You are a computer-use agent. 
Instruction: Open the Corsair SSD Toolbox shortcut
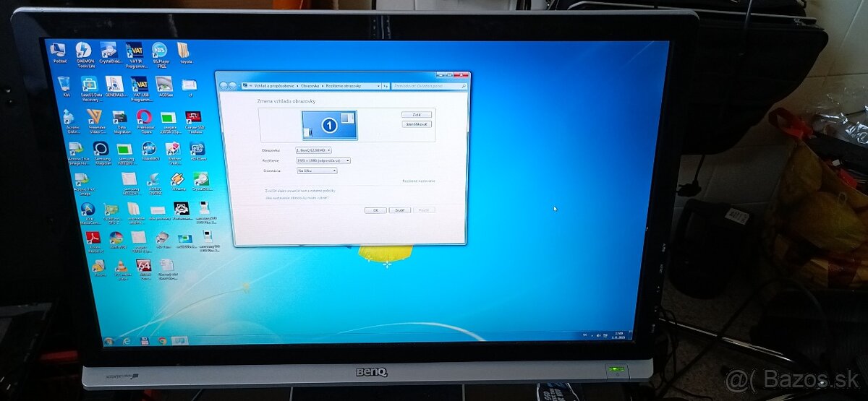(193, 121)
